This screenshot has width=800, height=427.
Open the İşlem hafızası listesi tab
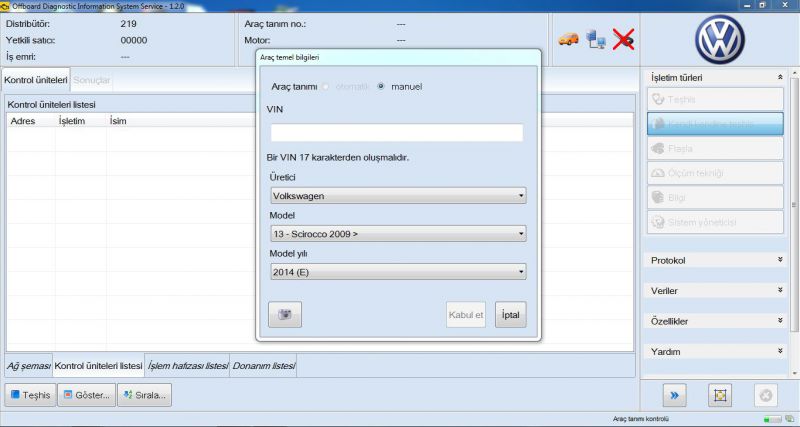click(187, 366)
